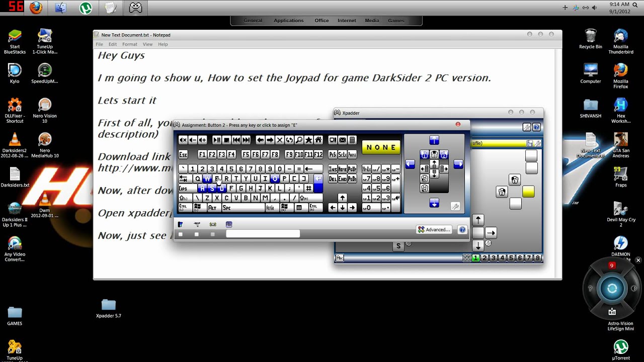The image size is (644, 362).
Task: Click the Spc spacebar key button
Action: [x=243, y=208]
